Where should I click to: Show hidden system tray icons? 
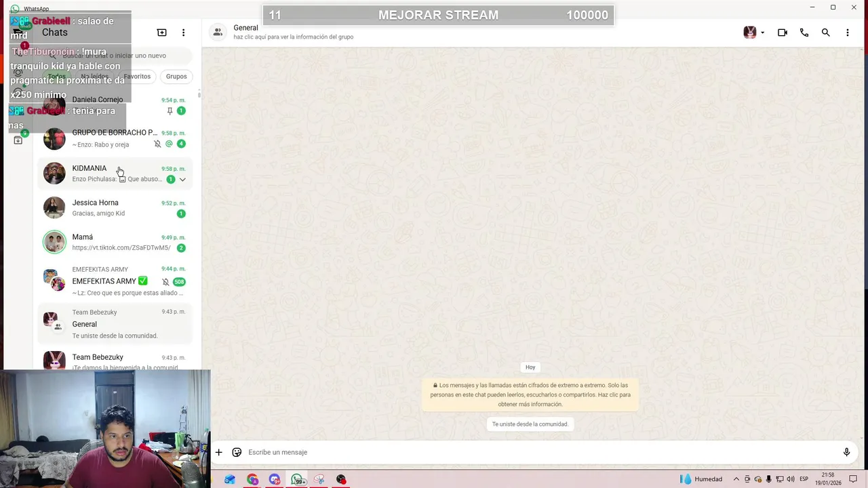(x=736, y=479)
